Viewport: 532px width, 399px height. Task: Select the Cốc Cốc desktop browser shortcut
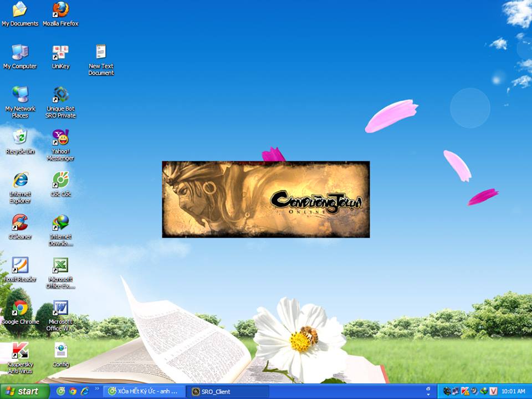(60, 184)
